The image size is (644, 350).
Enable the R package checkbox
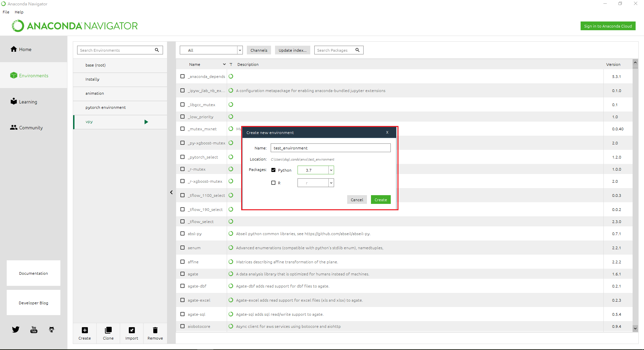pos(273,183)
